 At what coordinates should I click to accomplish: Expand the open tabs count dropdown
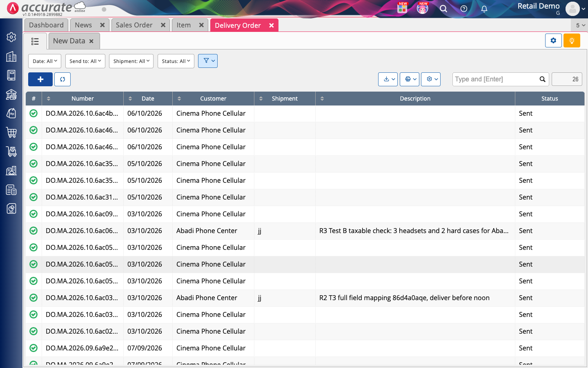(x=580, y=25)
